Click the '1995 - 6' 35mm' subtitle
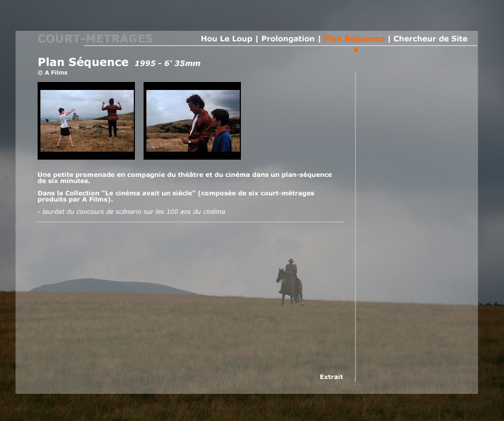 pyautogui.click(x=168, y=63)
